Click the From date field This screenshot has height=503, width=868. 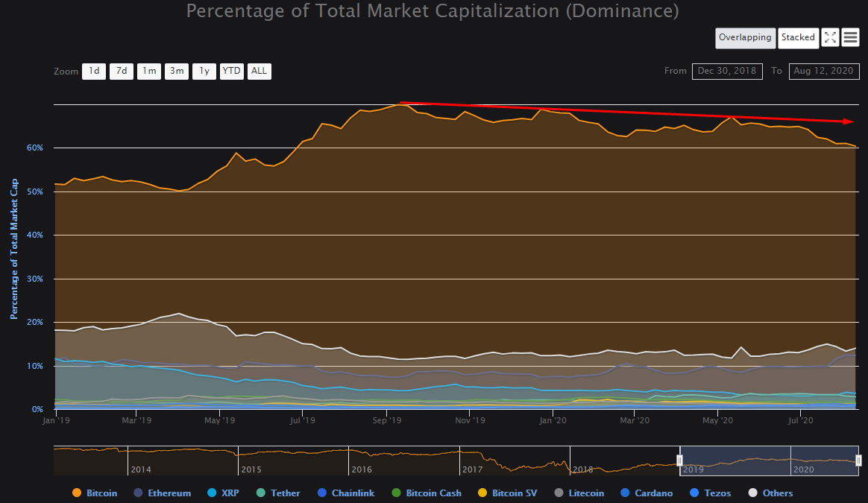727,71
